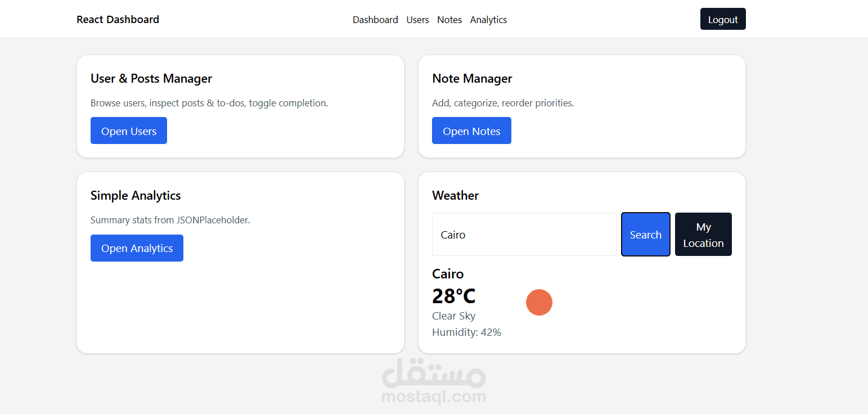
Task: Open the Notes nav link
Action: (x=449, y=20)
